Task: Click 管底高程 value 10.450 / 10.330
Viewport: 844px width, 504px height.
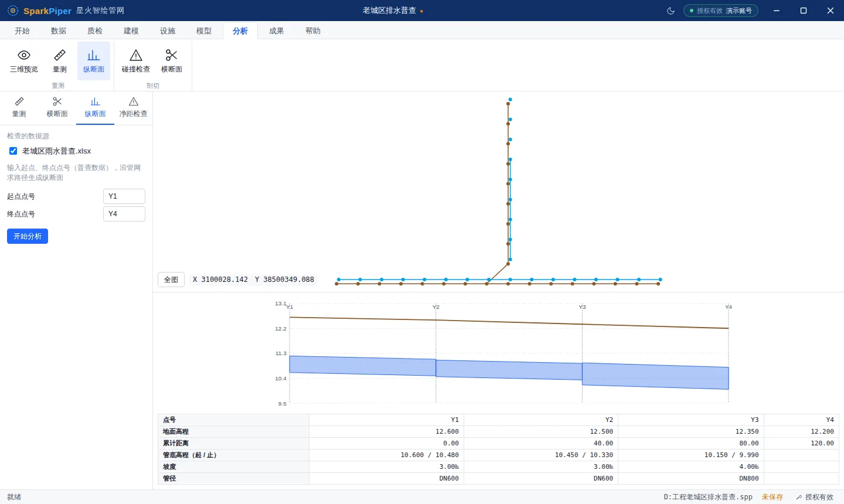Action: coord(541,455)
